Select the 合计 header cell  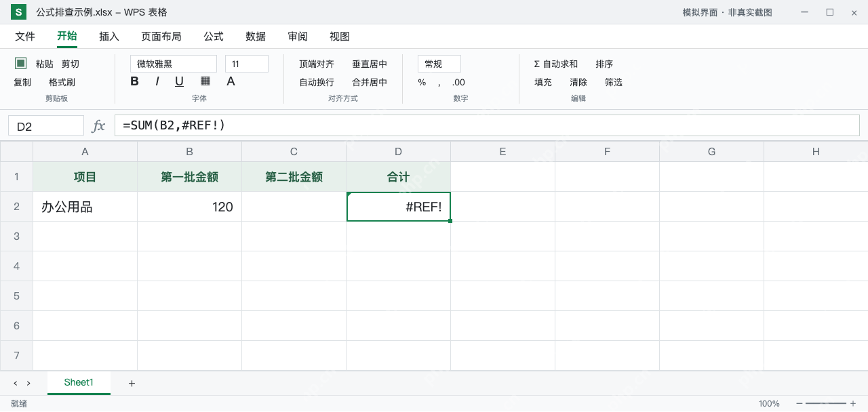[399, 177]
